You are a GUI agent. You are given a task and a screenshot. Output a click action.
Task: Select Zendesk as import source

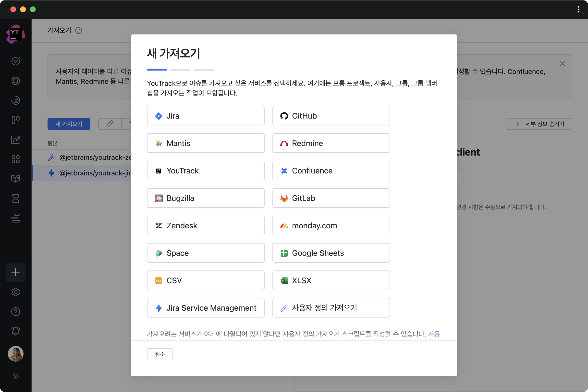click(x=206, y=225)
